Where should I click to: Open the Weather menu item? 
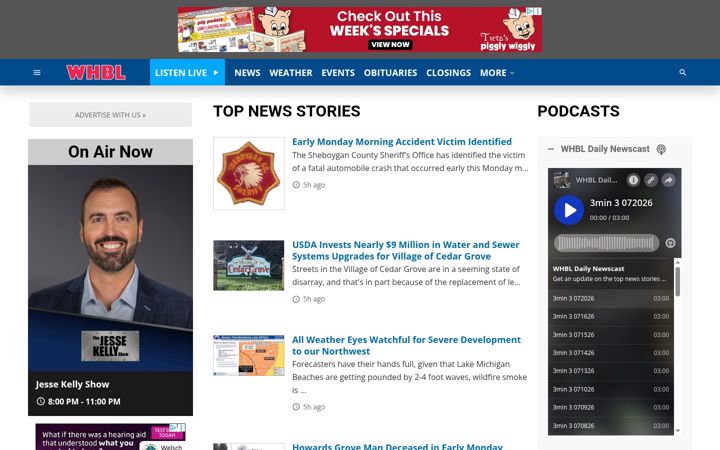291,73
